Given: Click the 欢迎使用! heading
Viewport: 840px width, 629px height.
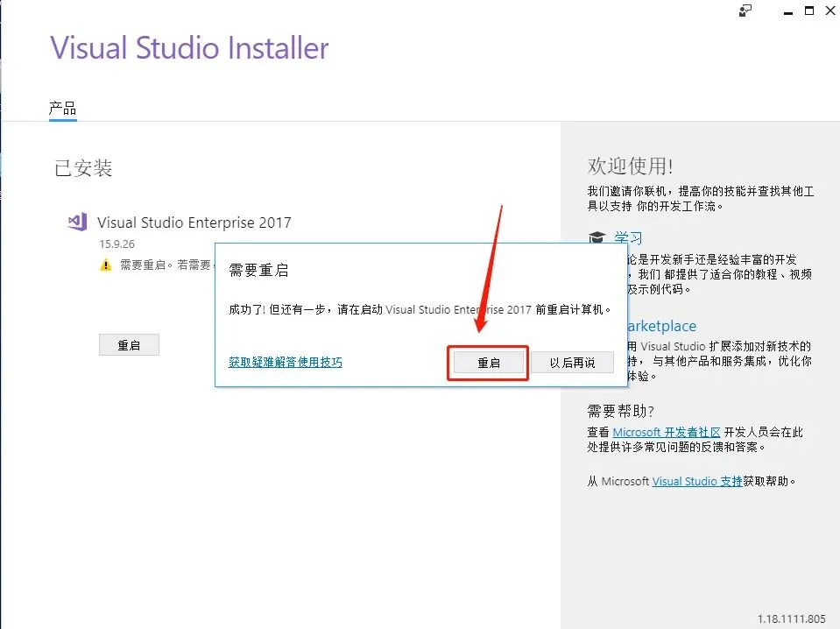Looking at the screenshot, I should point(630,166).
